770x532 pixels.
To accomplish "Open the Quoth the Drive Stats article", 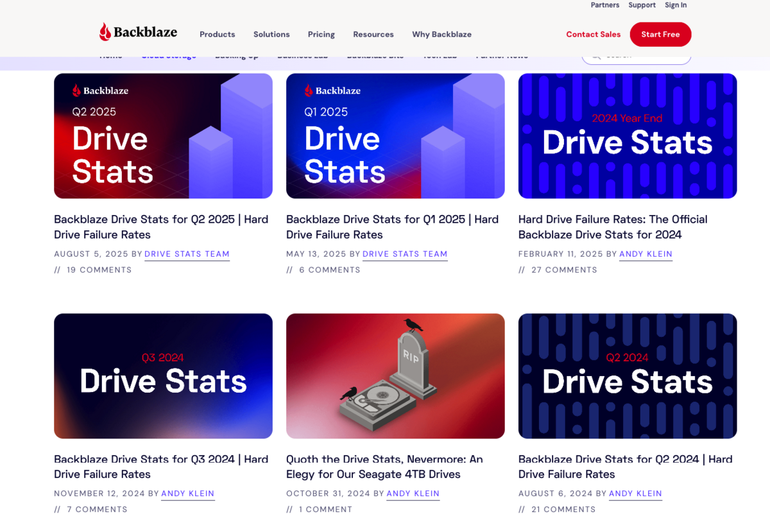I will (x=384, y=467).
